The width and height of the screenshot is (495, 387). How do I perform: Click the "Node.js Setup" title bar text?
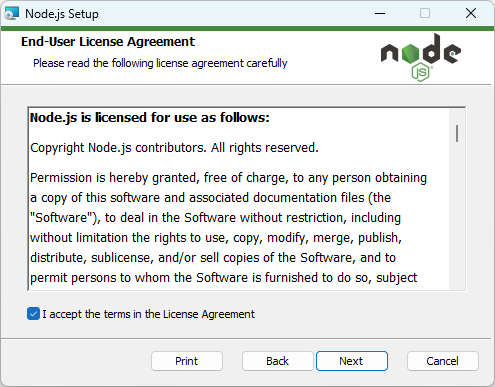tap(62, 14)
